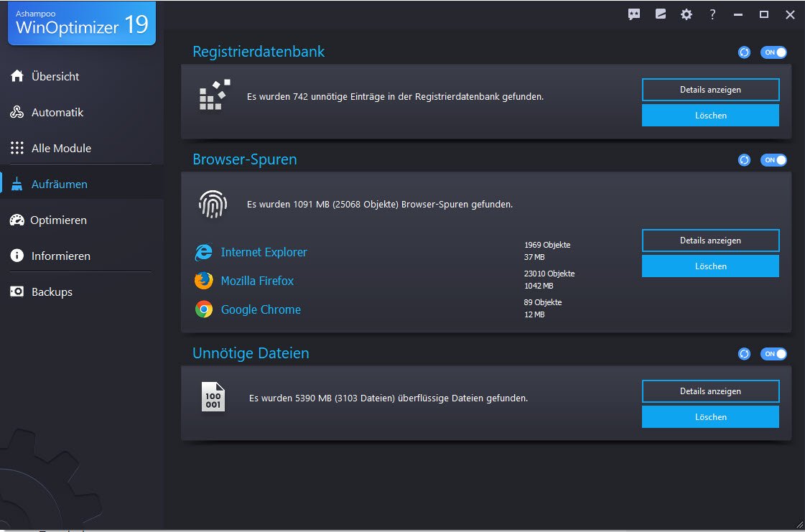
Task: Click the Mozilla Firefox link
Action: (256, 281)
